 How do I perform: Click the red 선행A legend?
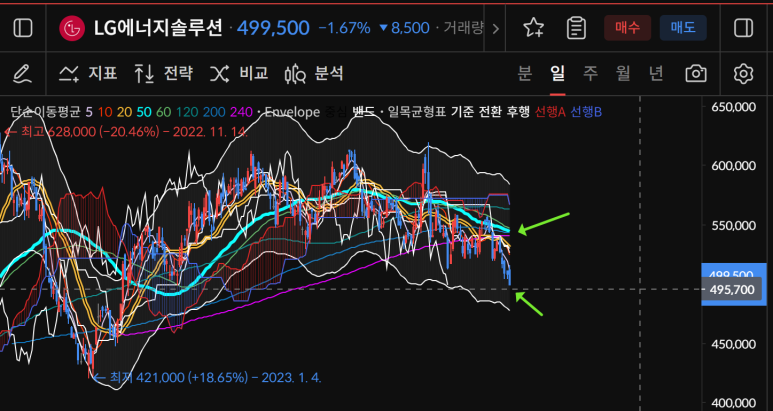click(x=550, y=112)
